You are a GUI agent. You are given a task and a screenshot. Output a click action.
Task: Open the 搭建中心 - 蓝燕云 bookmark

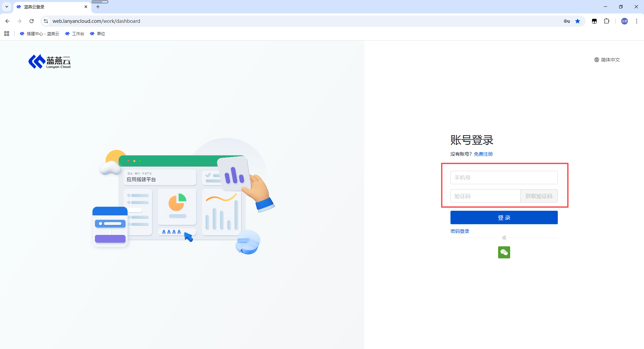(39, 34)
